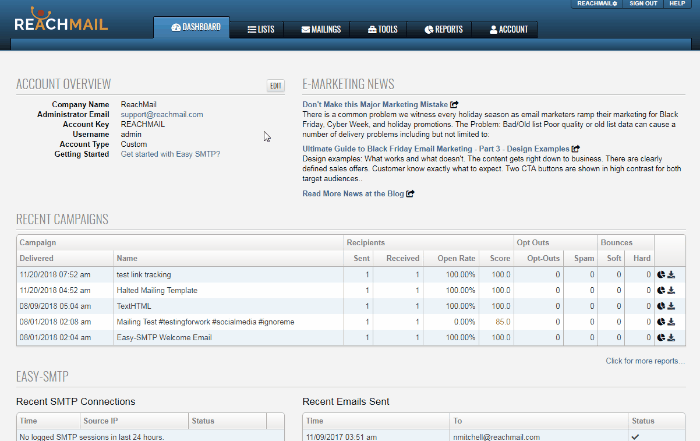This screenshot has height=441, width=700.
Task: Download data for TextHTML campaign
Action: click(672, 305)
